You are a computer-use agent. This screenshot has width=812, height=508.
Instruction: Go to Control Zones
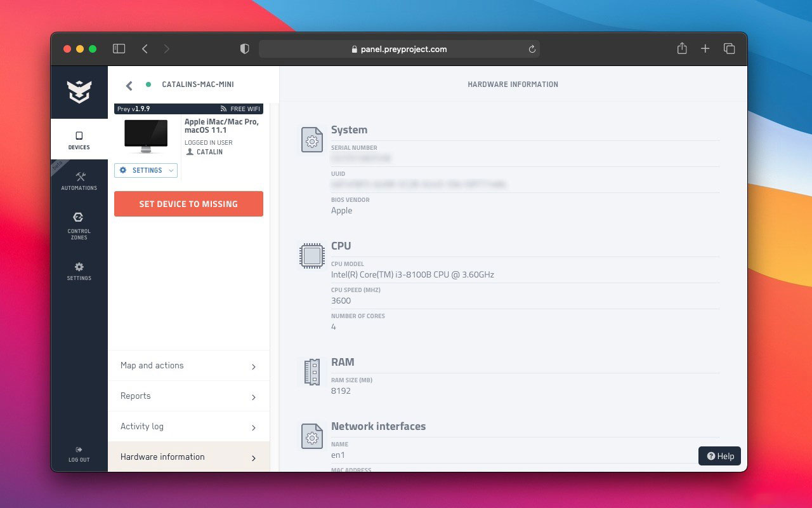(x=79, y=225)
